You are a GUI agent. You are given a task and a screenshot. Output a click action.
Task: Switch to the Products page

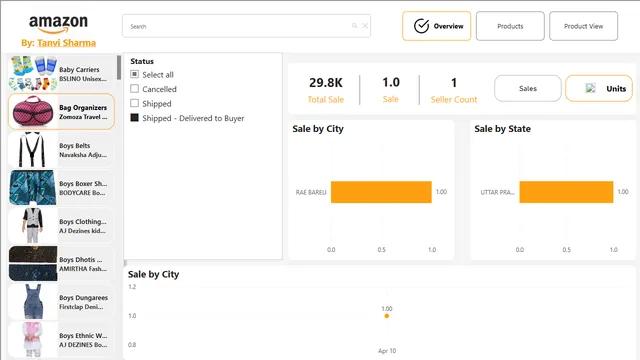click(x=510, y=26)
